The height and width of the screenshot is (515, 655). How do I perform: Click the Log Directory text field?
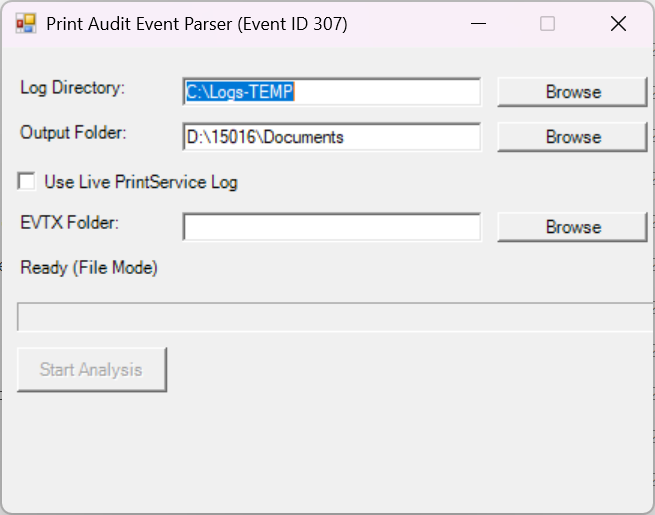(332, 92)
